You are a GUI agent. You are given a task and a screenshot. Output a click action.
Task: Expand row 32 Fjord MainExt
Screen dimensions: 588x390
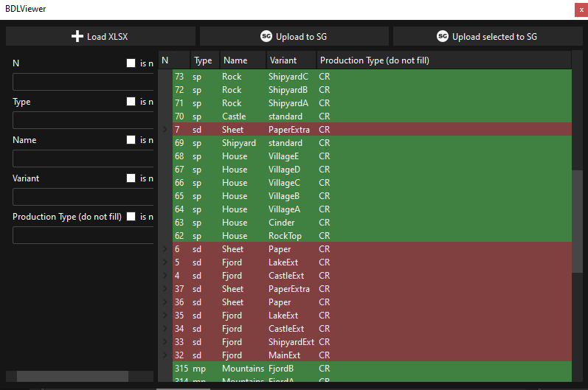(165, 355)
